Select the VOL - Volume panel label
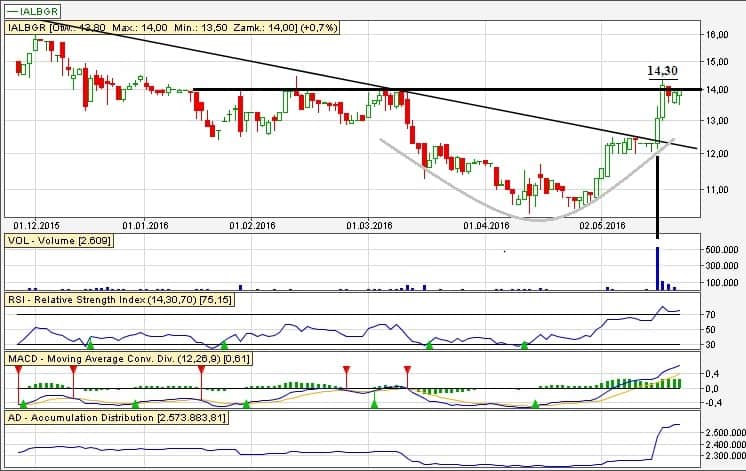Viewport: 746px width, 471px height. point(59,241)
